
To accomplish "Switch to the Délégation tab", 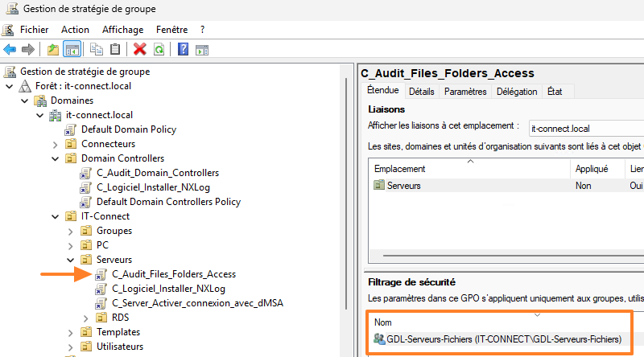I will pyautogui.click(x=517, y=92).
